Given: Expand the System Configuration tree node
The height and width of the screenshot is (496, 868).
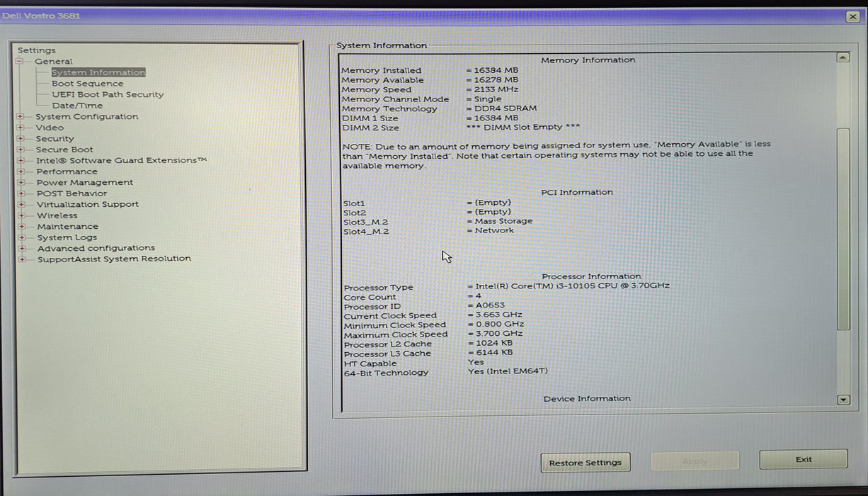Looking at the screenshot, I should 21,117.
